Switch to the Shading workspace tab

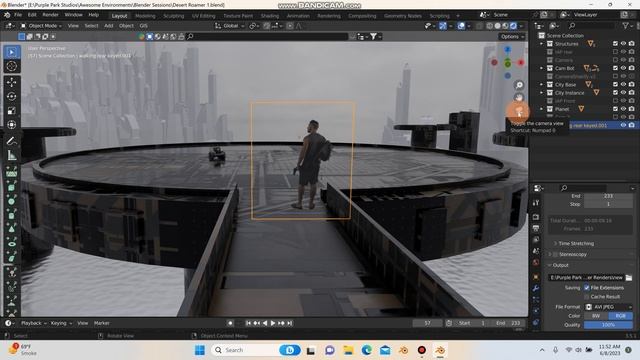tap(270, 16)
